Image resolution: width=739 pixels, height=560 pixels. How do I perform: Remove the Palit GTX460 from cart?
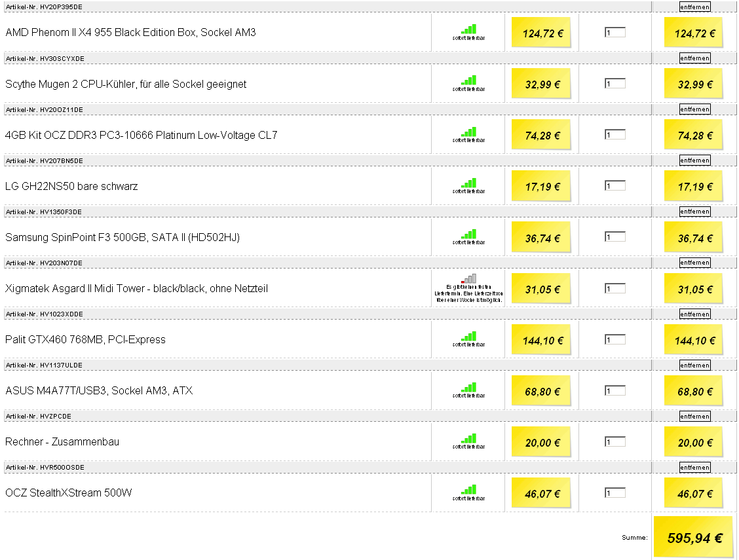point(694,314)
